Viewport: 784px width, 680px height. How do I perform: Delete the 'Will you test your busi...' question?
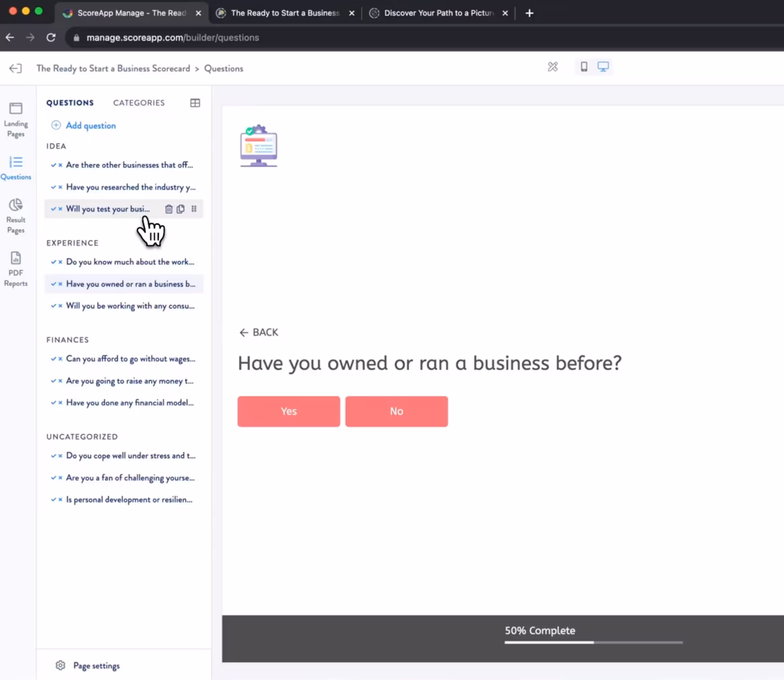168,209
